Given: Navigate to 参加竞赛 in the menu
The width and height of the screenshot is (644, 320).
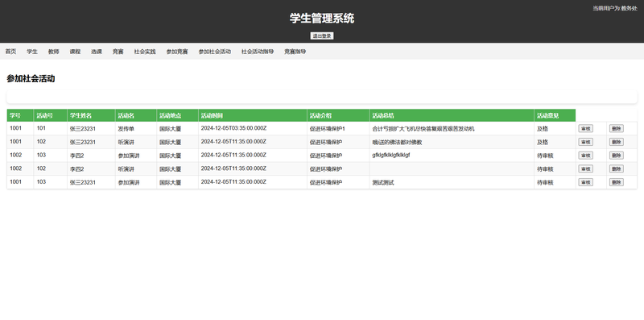Looking at the screenshot, I should coord(177,52).
